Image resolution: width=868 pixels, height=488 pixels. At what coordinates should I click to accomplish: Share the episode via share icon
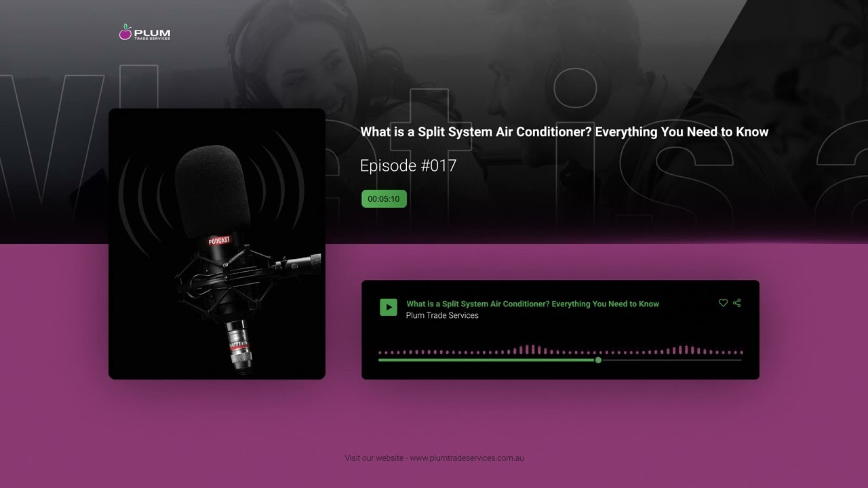[737, 303]
